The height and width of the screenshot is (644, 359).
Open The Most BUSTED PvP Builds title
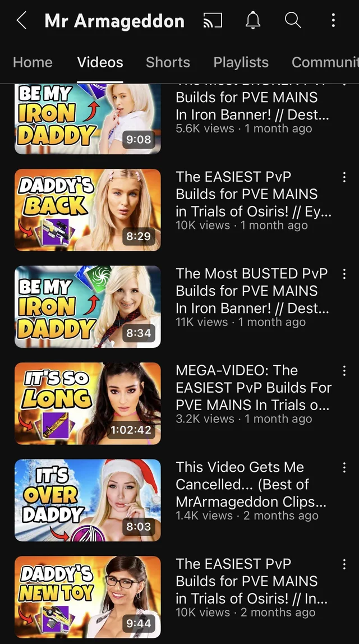[x=252, y=291]
